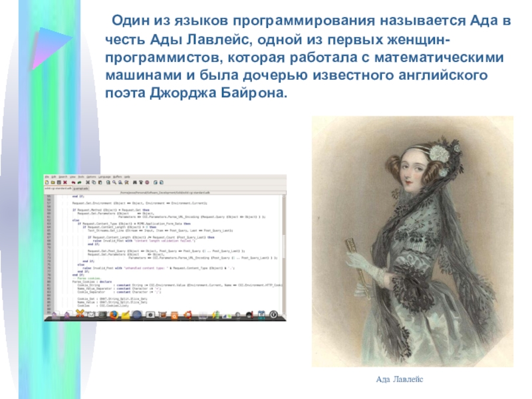Open the mail envelope dock icon
532x399 pixels.
(91, 315)
